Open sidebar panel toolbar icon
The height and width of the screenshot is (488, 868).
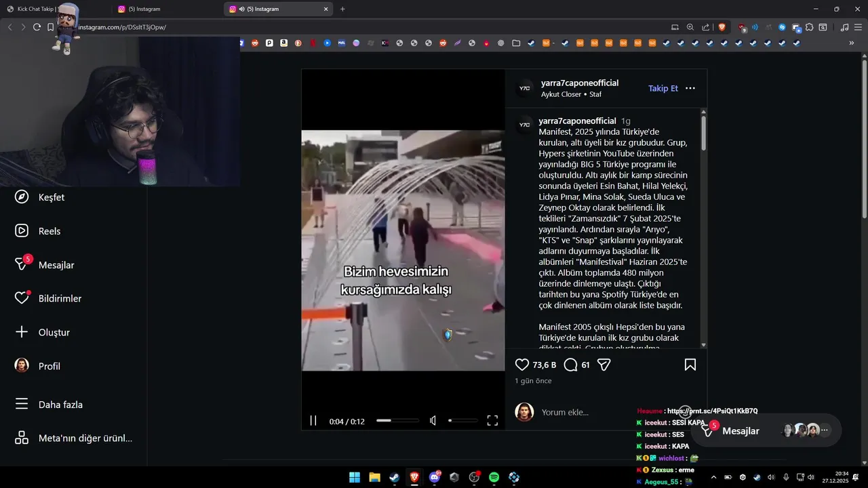[x=823, y=27]
